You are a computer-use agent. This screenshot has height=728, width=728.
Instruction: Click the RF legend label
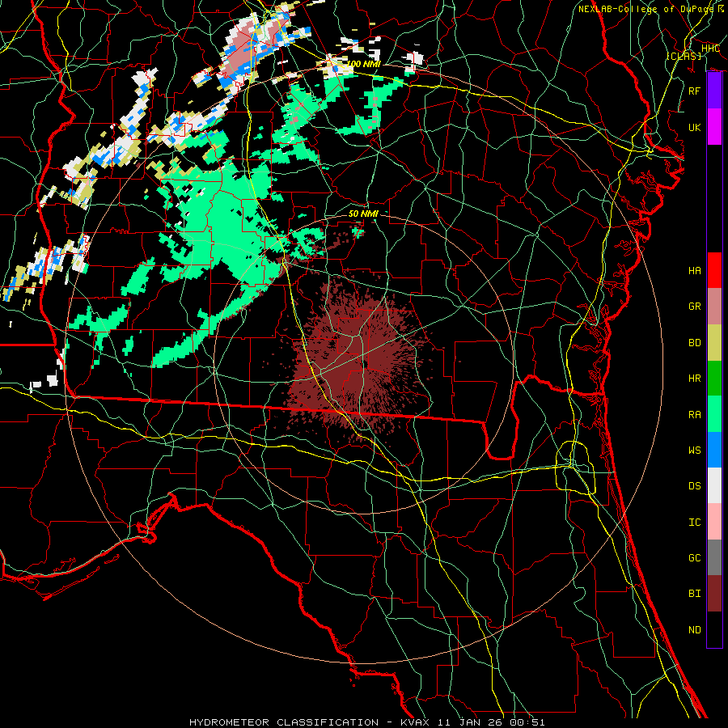[694, 91]
